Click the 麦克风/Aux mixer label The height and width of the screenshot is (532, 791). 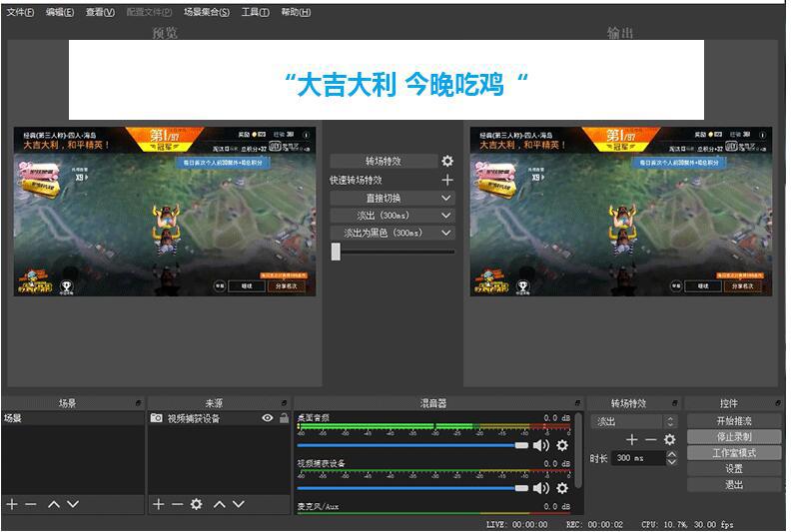click(x=318, y=506)
